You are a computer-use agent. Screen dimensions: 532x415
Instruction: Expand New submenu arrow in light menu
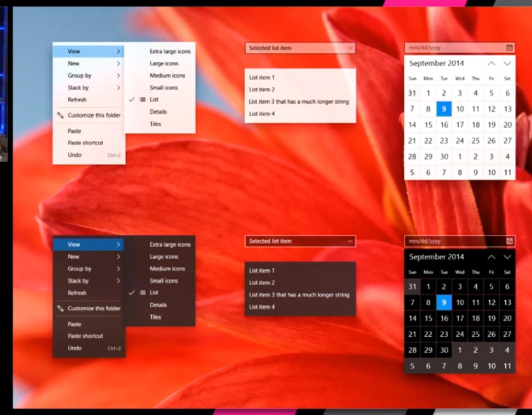[x=118, y=64]
